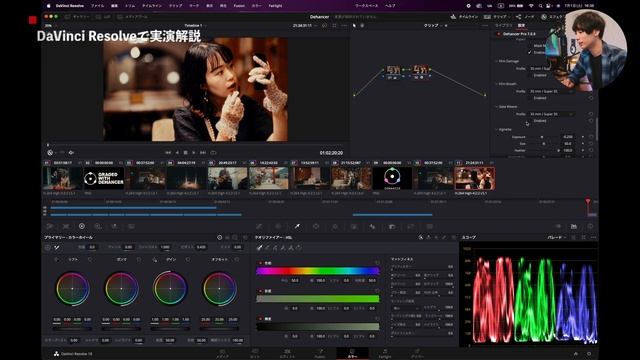Open the Motion Effects palette icon
Image resolution: width=640 pixels, height=360 pixels.
tap(131, 226)
